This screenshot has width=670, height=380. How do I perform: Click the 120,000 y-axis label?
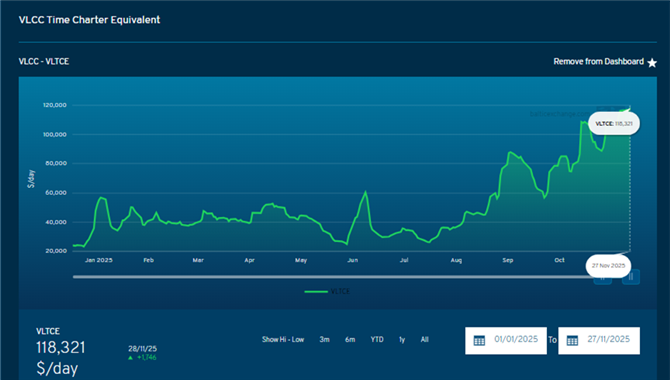tap(55, 105)
